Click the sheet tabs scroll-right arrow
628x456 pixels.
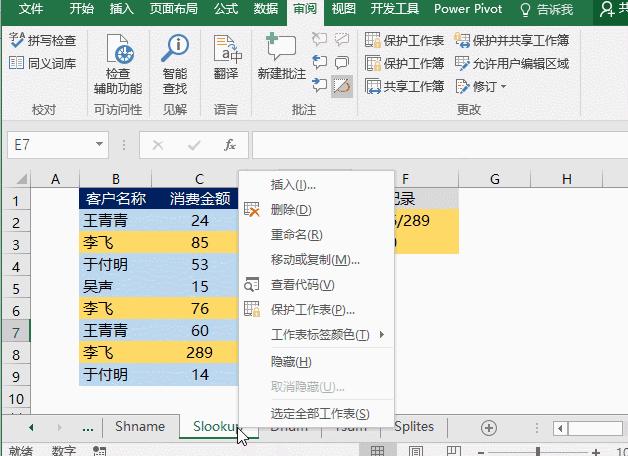point(60,428)
